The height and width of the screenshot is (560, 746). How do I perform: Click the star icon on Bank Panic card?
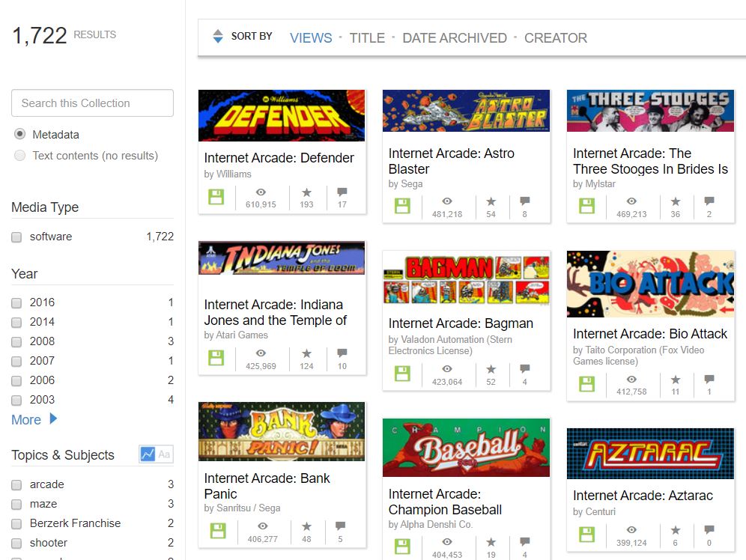[307, 526]
